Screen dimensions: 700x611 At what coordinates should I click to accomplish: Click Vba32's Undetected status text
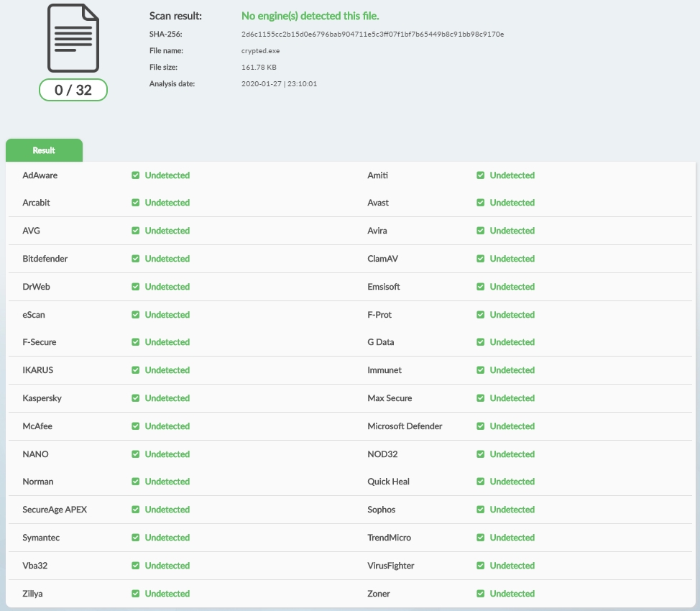[x=167, y=566]
